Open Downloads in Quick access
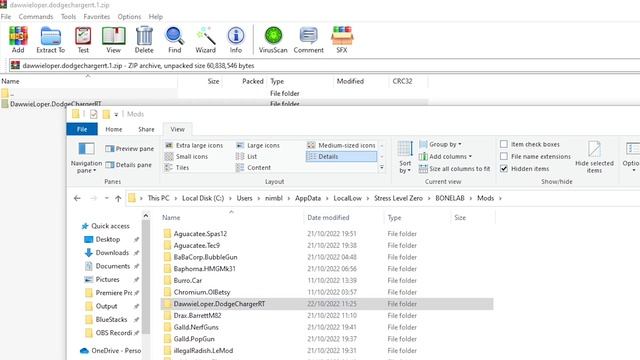640x360 pixels. [112, 253]
